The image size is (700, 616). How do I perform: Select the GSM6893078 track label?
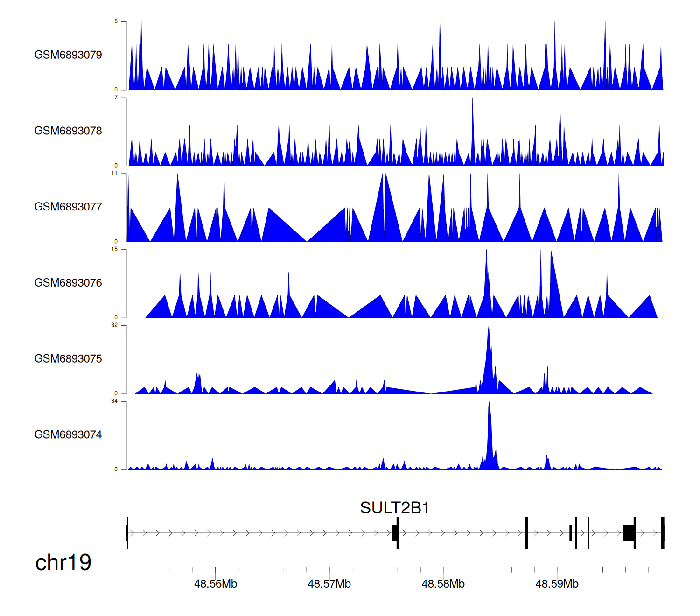click(68, 131)
